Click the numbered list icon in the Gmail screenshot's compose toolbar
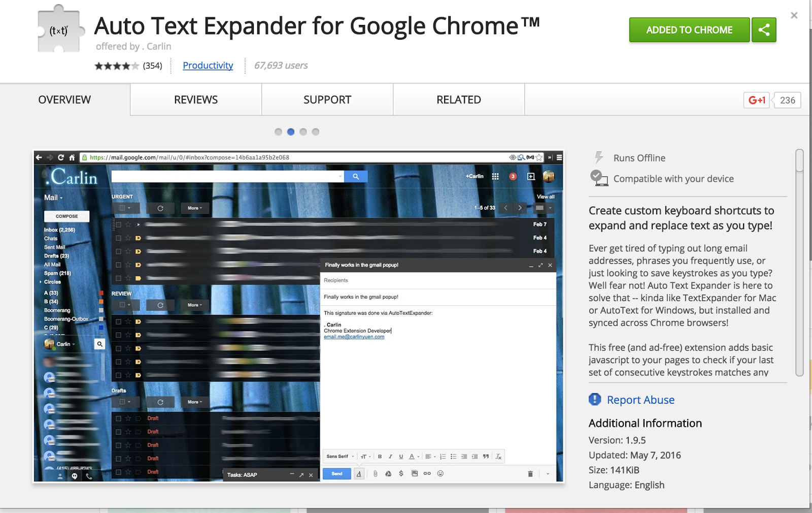The height and width of the screenshot is (513, 812). coord(443,457)
